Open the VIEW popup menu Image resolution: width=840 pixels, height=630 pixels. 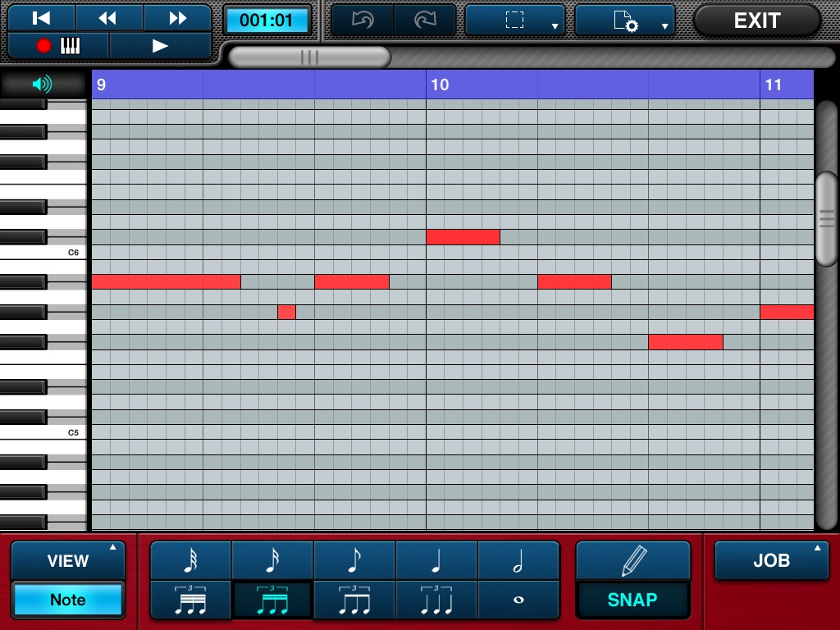point(68,560)
